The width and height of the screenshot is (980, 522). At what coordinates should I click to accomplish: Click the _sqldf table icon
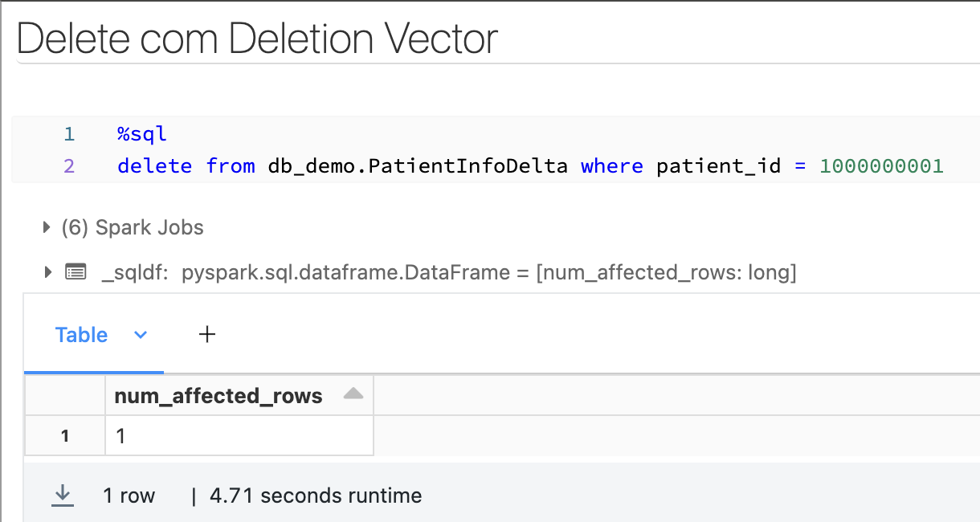pos(76,272)
